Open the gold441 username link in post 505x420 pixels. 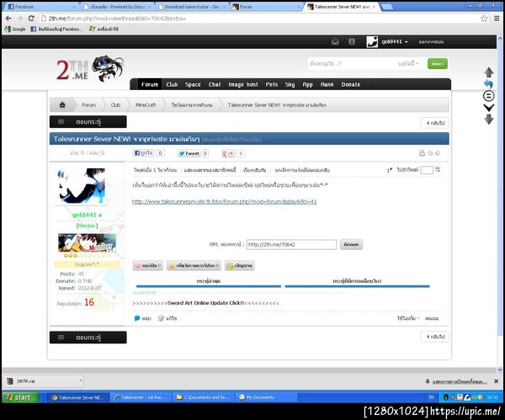[84, 215]
